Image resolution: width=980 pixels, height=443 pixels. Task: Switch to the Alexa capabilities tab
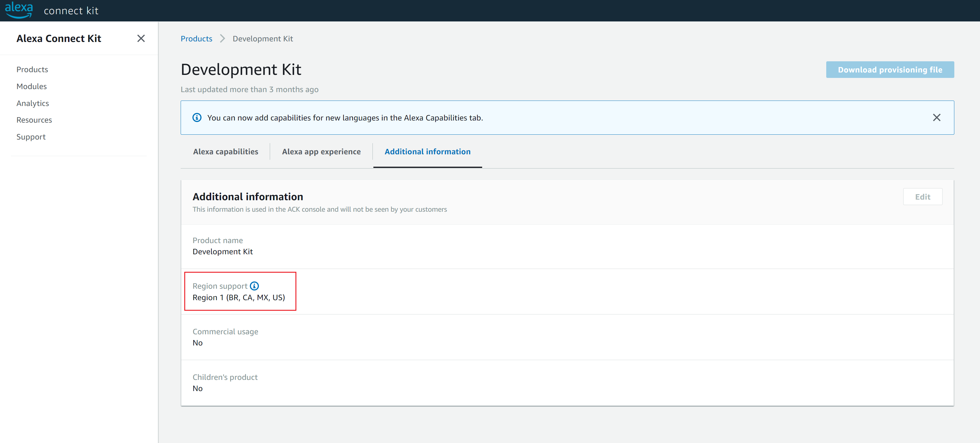[x=225, y=152]
